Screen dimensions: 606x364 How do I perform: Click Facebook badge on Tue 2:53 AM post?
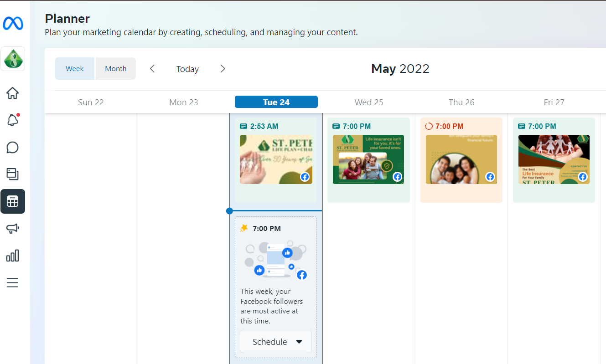tap(305, 177)
